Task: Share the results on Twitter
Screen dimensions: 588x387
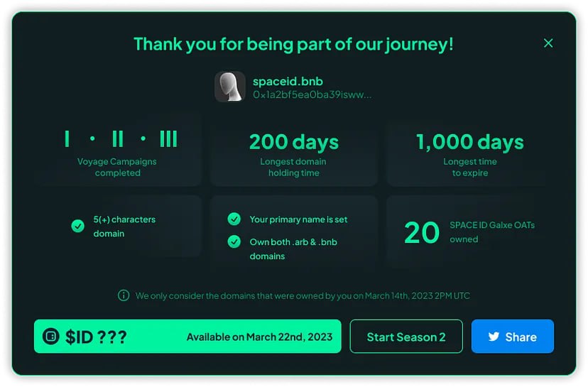Action: 512,337
